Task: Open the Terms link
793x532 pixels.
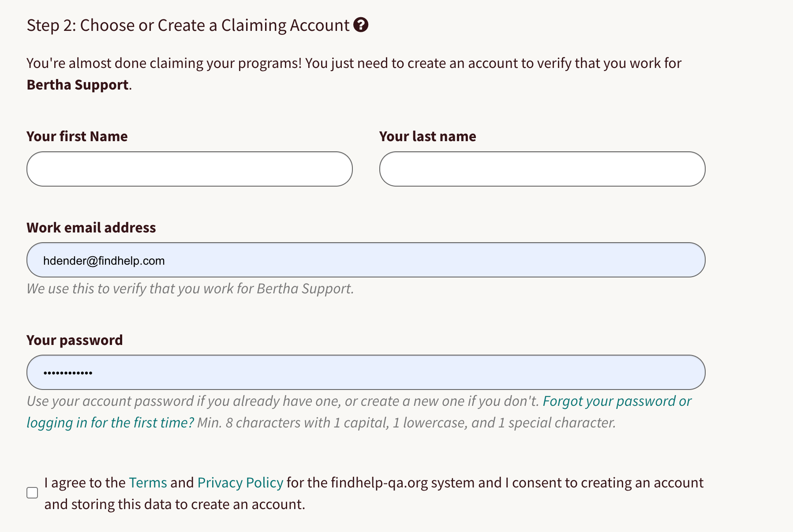Action: tap(148, 483)
